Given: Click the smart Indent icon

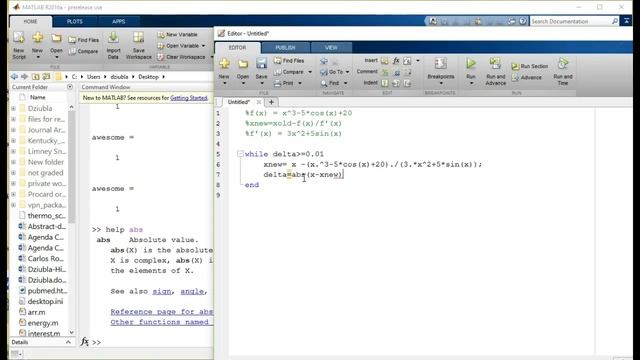Looking at the screenshot, I should (x=385, y=83).
